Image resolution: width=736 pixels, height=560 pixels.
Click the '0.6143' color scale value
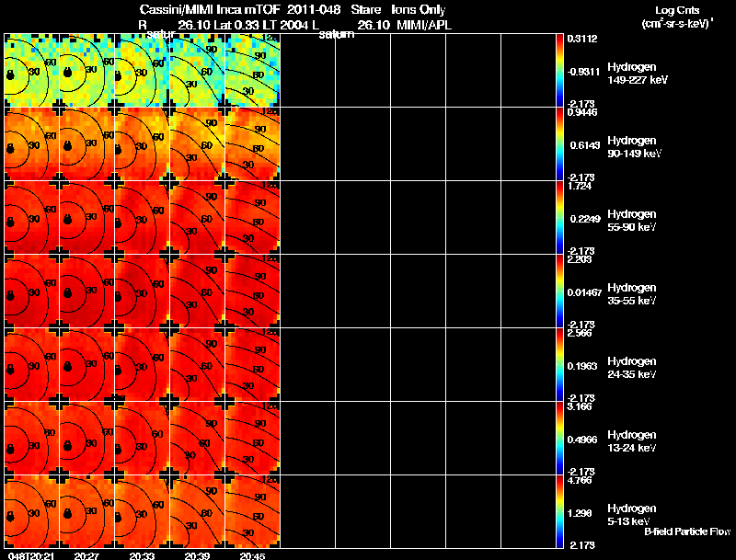coord(585,145)
